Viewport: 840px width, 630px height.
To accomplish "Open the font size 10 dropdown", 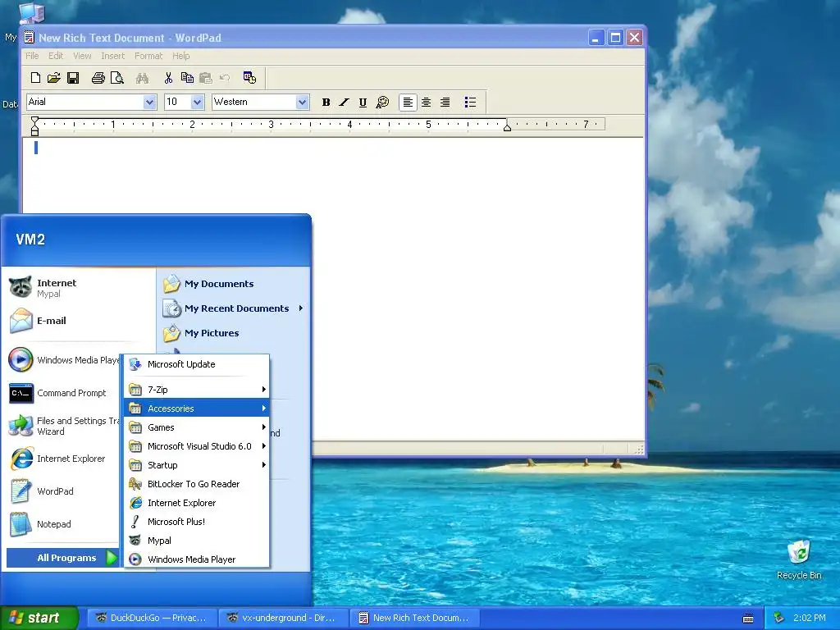I will click(197, 102).
